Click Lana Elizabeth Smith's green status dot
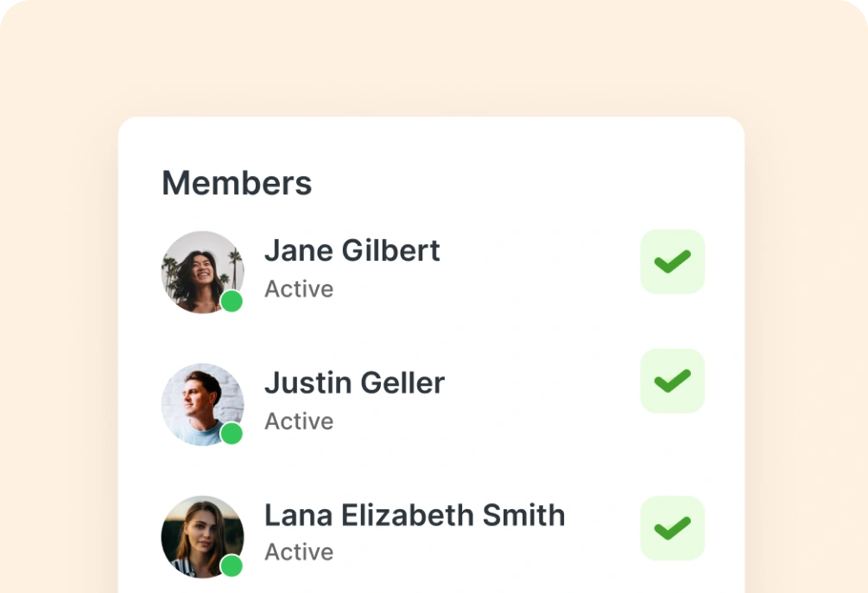The height and width of the screenshot is (593, 868). tap(231, 566)
